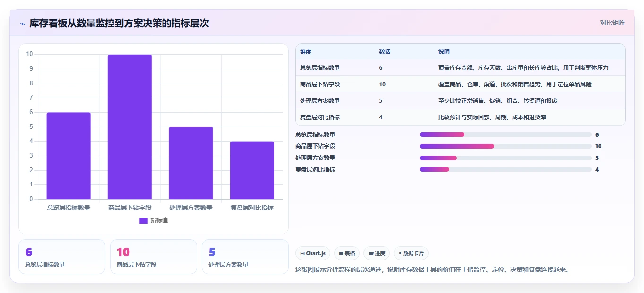
Task: Click the 复盘层对比指标 label in the progress list
Action: pyautogui.click(x=315, y=169)
